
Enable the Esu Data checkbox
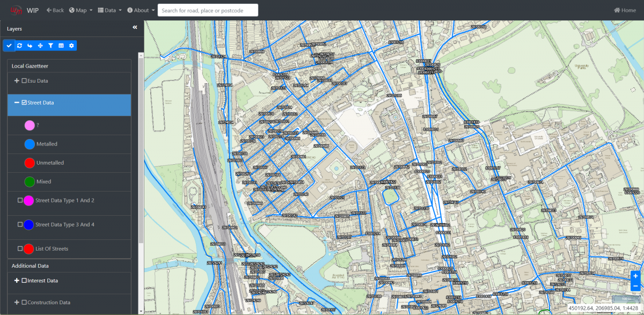coord(24,80)
